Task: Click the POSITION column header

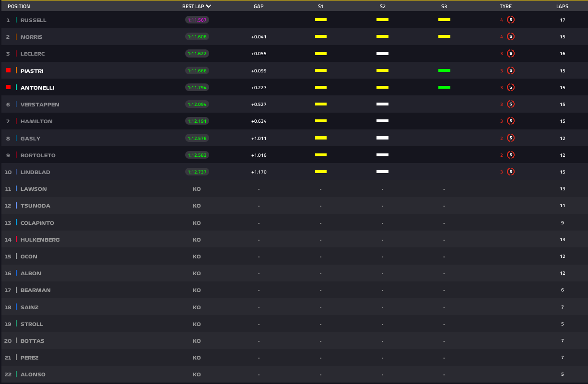Action: click(19, 7)
